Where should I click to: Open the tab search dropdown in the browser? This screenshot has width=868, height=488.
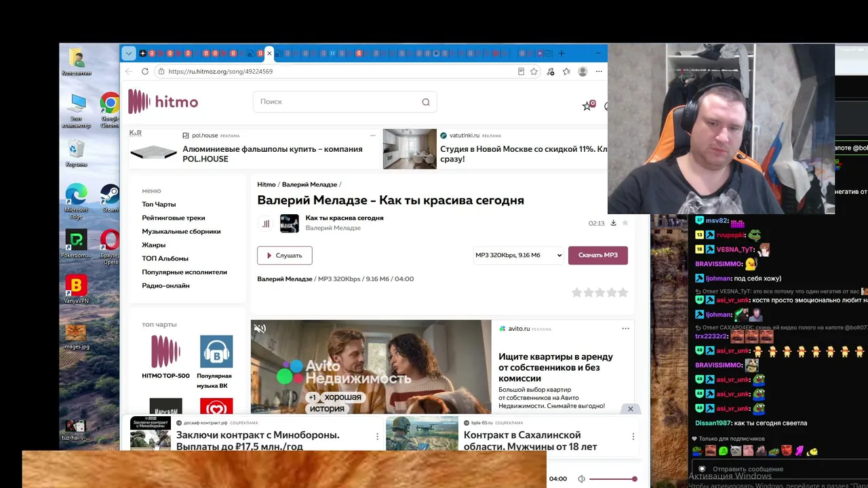pyautogui.click(x=128, y=54)
